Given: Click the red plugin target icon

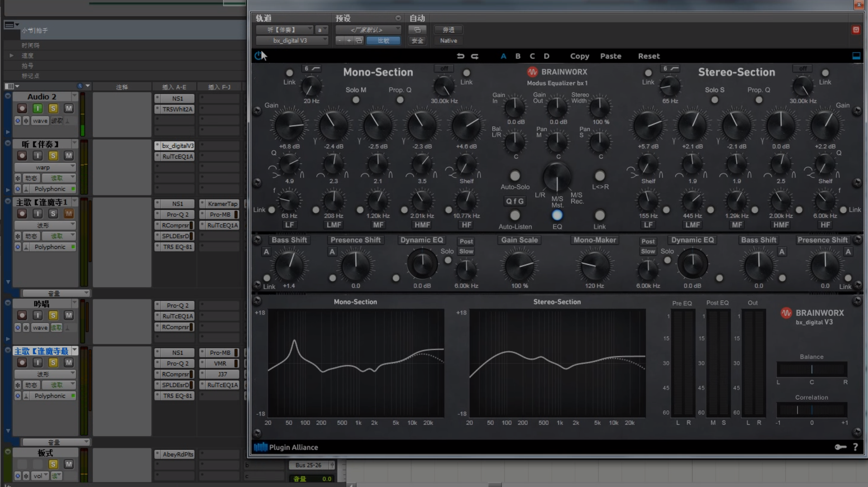Looking at the screenshot, I should pyautogui.click(x=856, y=30).
